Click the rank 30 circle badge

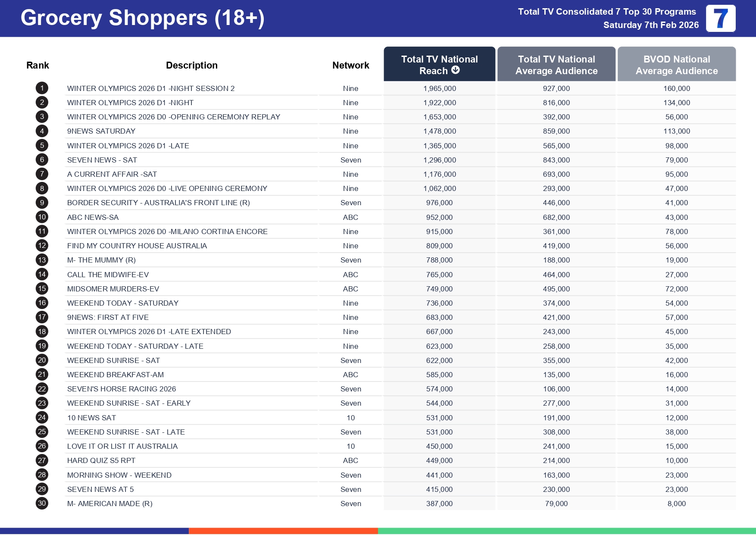(42, 504)
